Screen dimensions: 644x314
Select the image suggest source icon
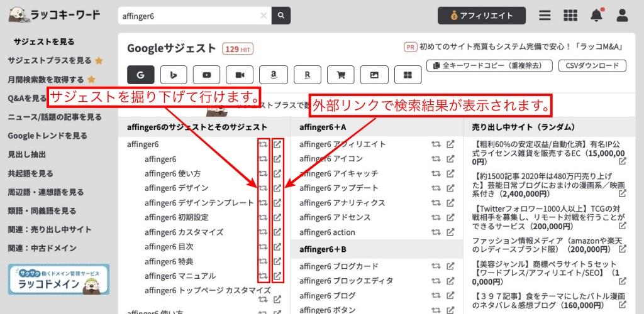pyautogui.click(x=374, y=75)
